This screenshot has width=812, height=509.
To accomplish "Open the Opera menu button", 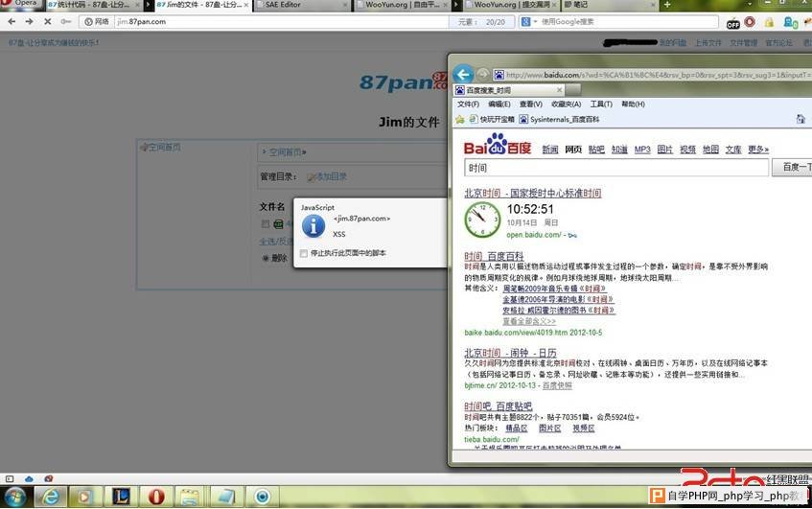I will tap(21, 3).
